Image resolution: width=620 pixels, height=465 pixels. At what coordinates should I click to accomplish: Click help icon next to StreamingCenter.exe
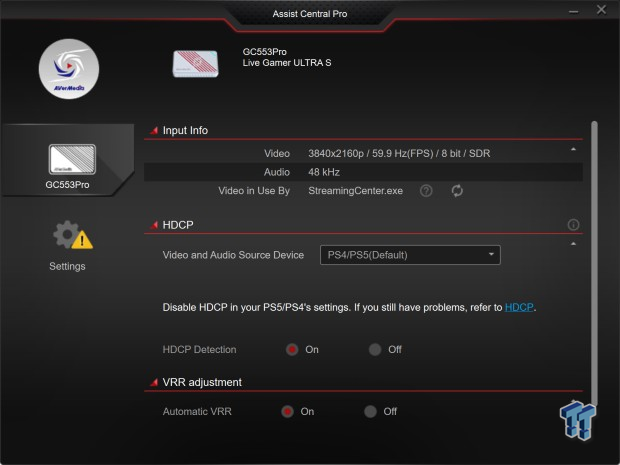pyautogui.click(x=426, y=191)
